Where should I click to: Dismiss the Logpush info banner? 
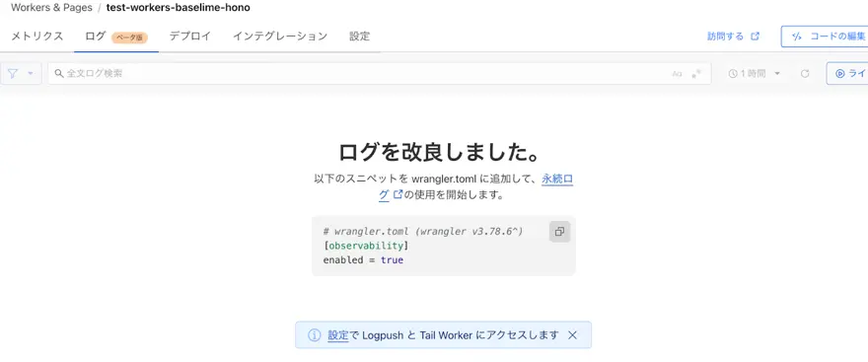(x=572, y=335)
